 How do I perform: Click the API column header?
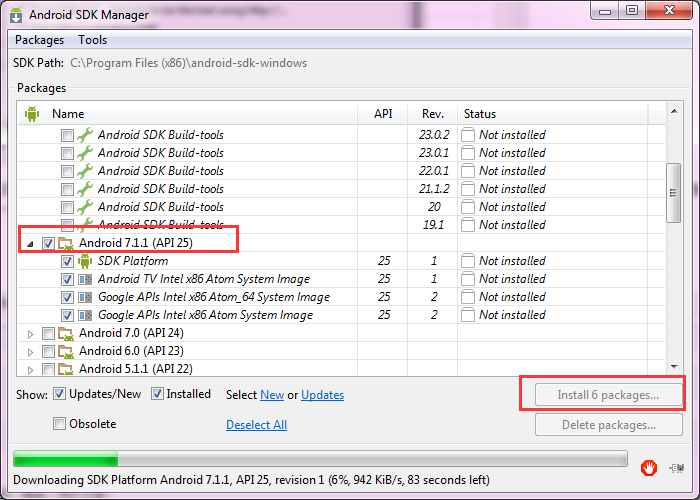point(383,114)
